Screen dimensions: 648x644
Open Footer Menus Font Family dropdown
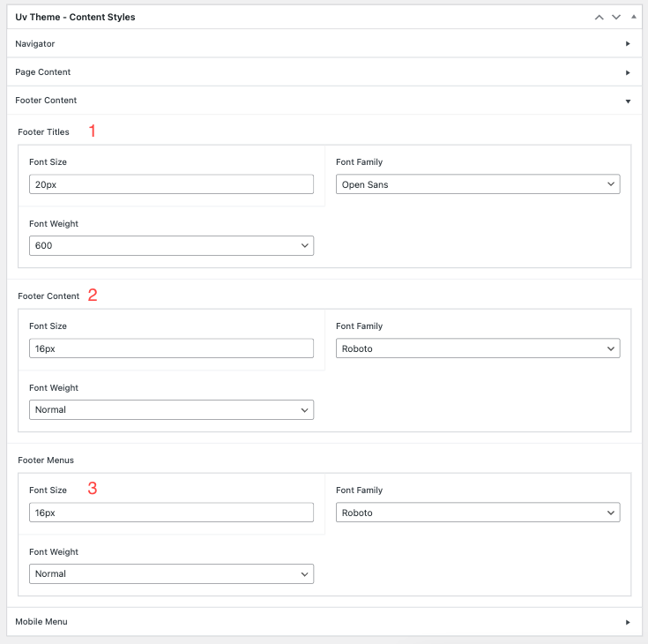click(477, 513)
